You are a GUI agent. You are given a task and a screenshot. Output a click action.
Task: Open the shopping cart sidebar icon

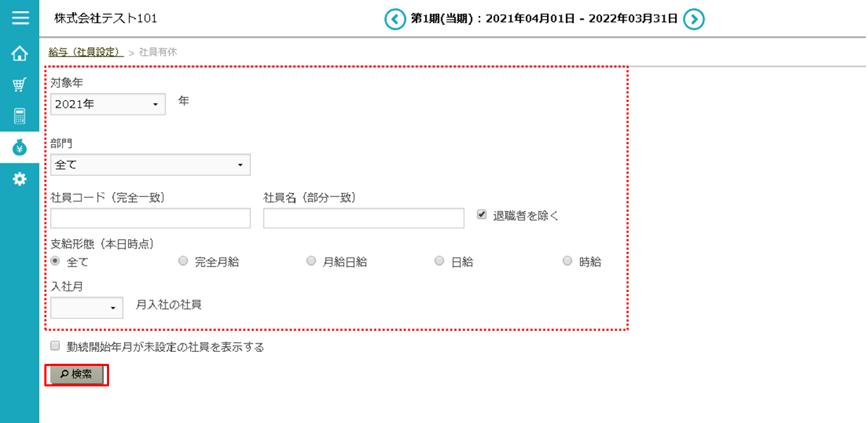click(x=20, y=85)
